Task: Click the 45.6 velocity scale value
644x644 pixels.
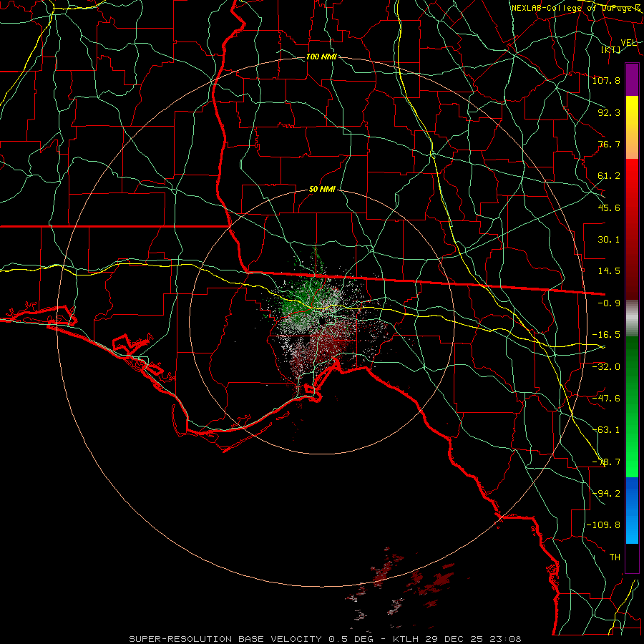Action: coord(609,208)
